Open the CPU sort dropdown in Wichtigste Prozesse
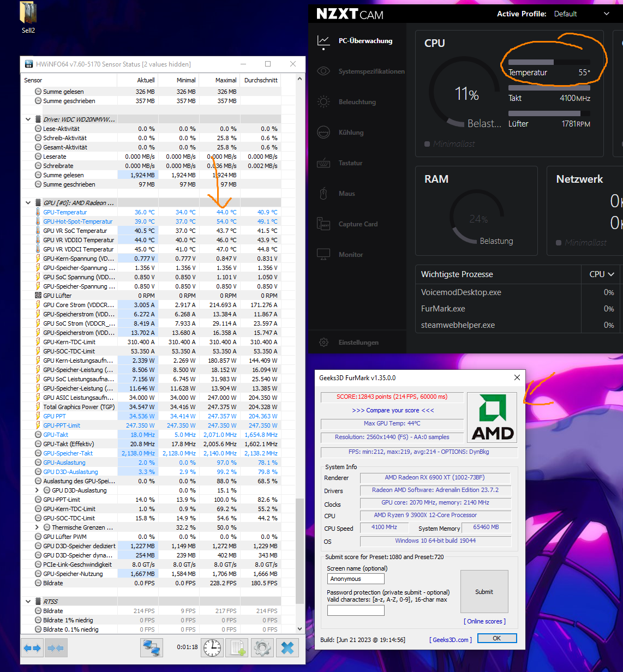 (602, 274)
